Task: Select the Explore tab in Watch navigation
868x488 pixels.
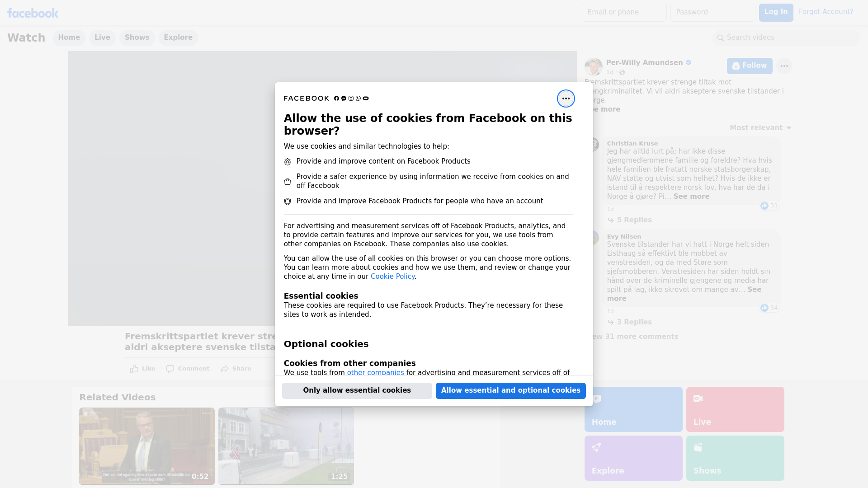Action: click(x=178, y=38)
